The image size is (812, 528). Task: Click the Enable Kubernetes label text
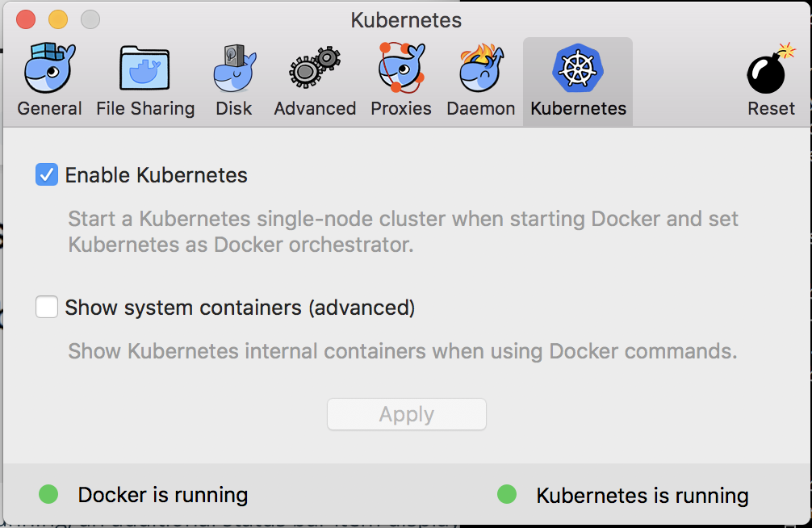(156, 175)
